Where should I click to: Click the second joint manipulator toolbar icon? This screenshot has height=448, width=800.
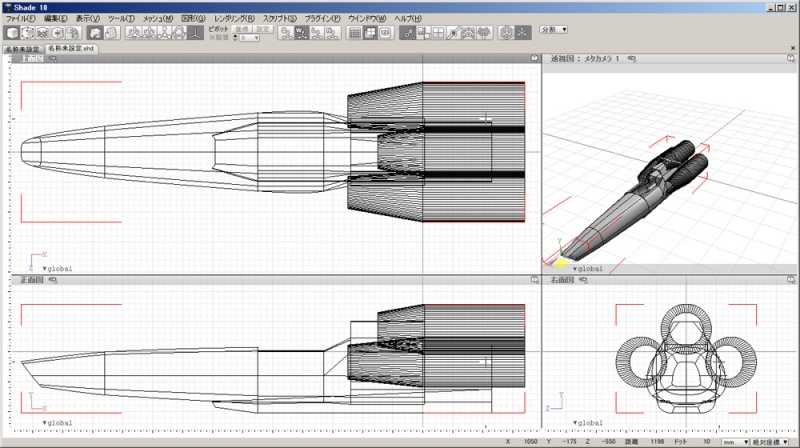pyautogui.click(x=149, y=33)
